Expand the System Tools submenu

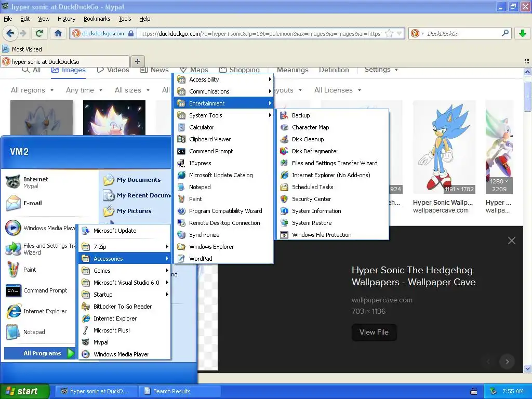coord(223,115)
